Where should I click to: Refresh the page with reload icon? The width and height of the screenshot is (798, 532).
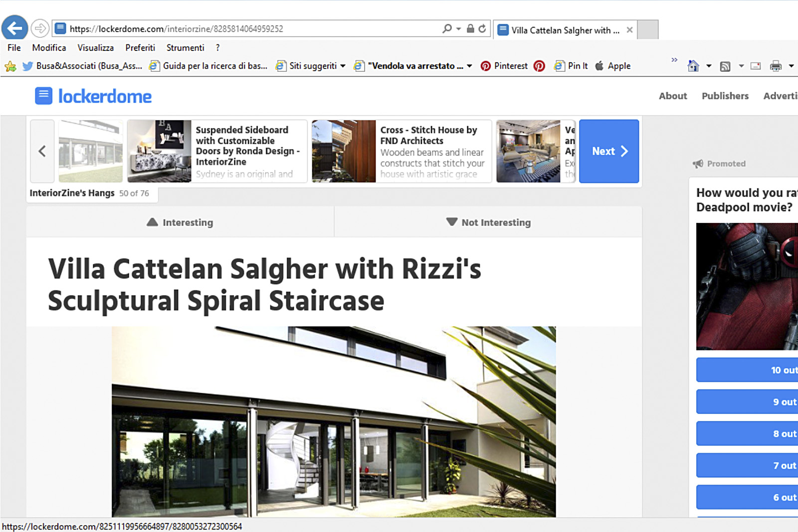(482, 28)
